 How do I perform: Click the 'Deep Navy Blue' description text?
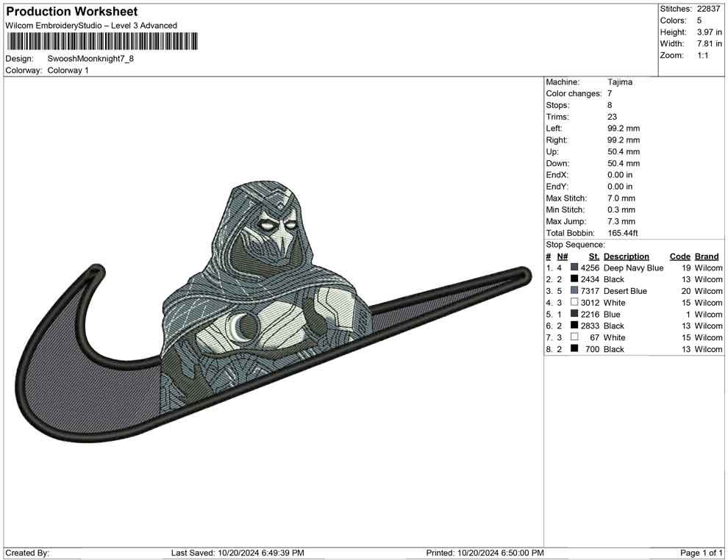click(x=633, y=268)
